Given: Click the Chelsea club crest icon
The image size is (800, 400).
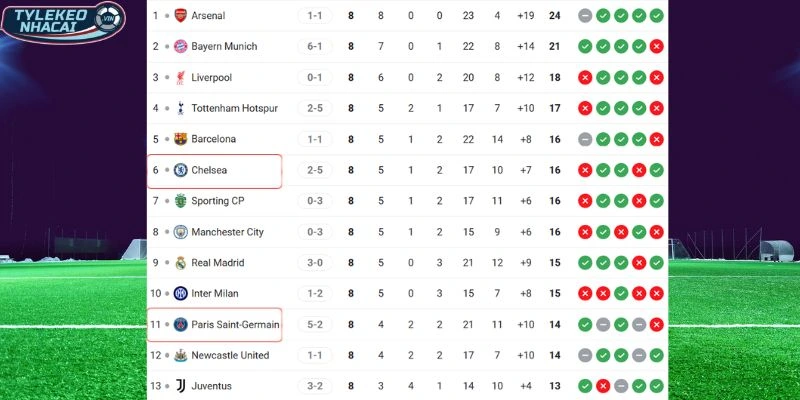Looking at the screenshot, I should [x=180, y=170].
